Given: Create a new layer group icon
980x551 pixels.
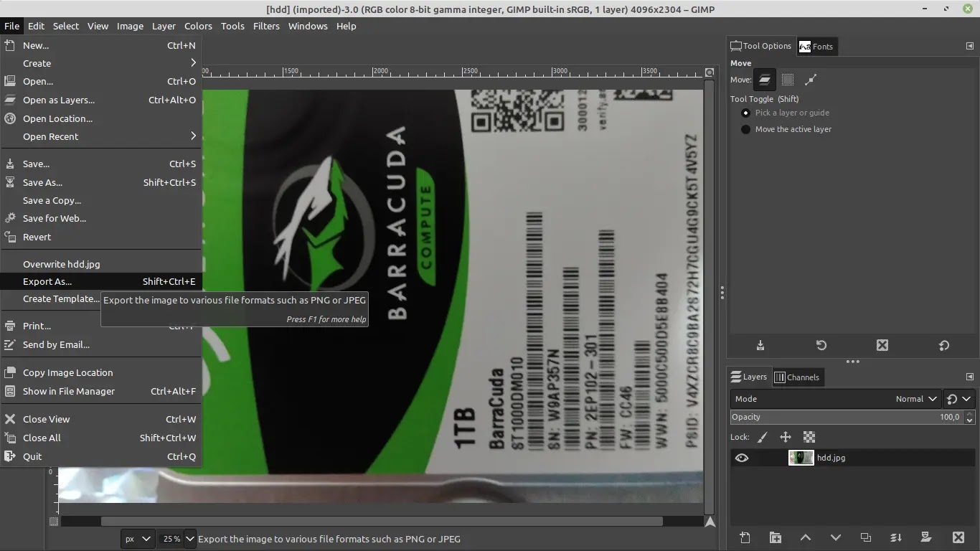Looking at the screenshot, I should (x=776, y=537).
